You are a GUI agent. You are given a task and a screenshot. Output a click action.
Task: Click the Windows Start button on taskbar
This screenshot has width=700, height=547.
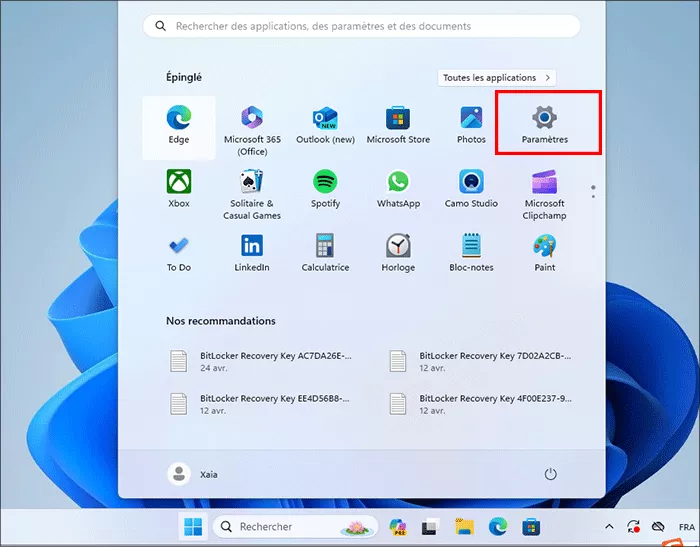pos(191,527)
